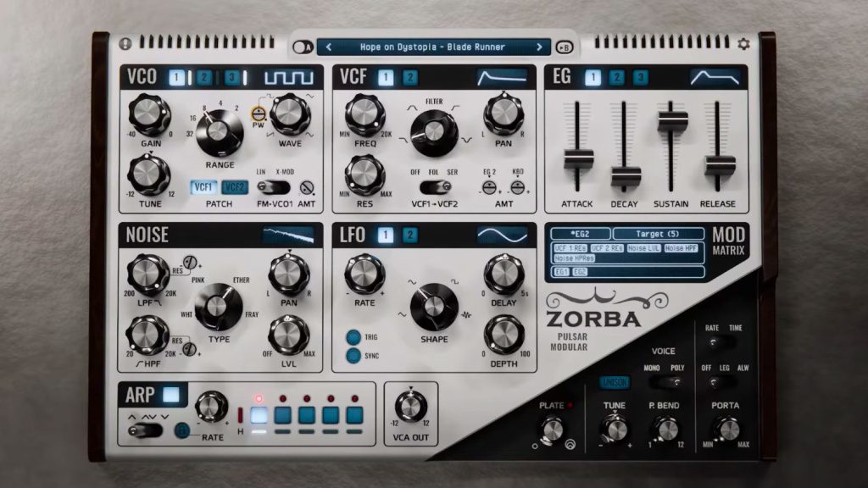This screenshot has height=488, width=868.
Task: Enable the VCF1 patch button
Action: click(203, 187)
